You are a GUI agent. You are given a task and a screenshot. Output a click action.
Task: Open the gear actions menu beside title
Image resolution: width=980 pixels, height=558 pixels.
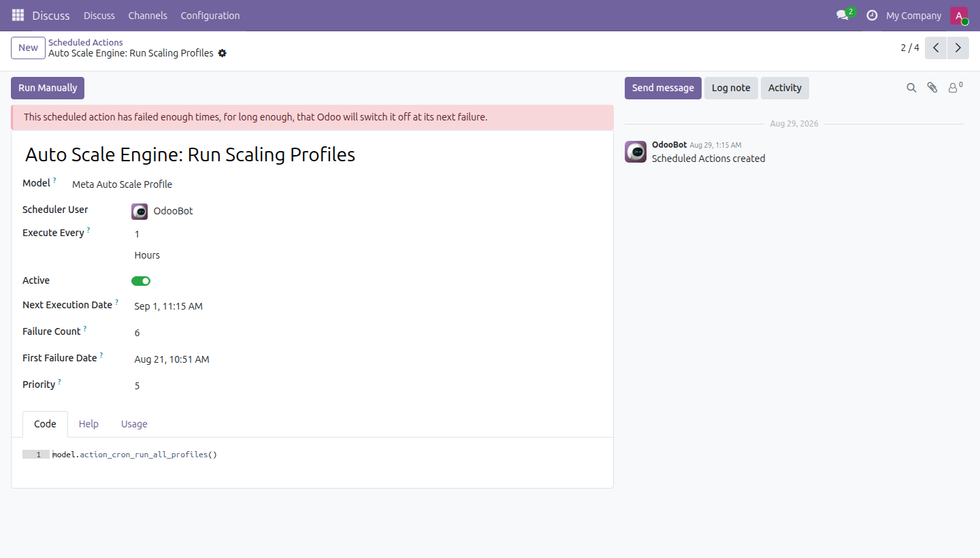222,53
